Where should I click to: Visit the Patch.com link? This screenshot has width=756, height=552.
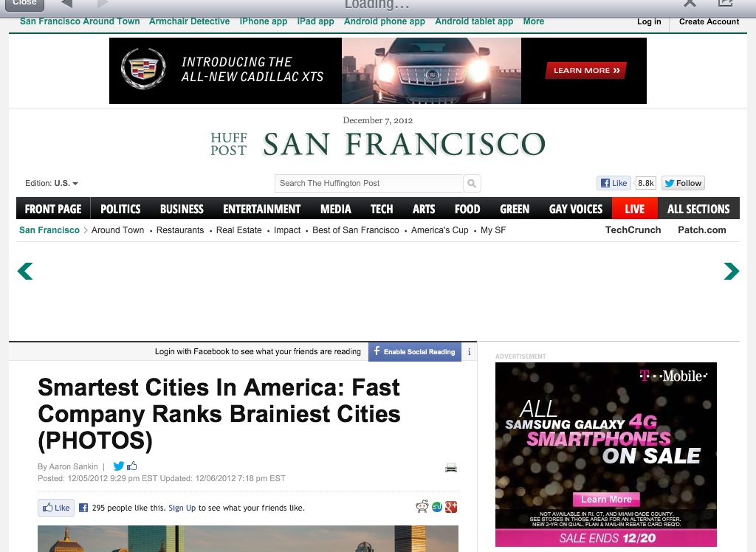click(702, 230)
